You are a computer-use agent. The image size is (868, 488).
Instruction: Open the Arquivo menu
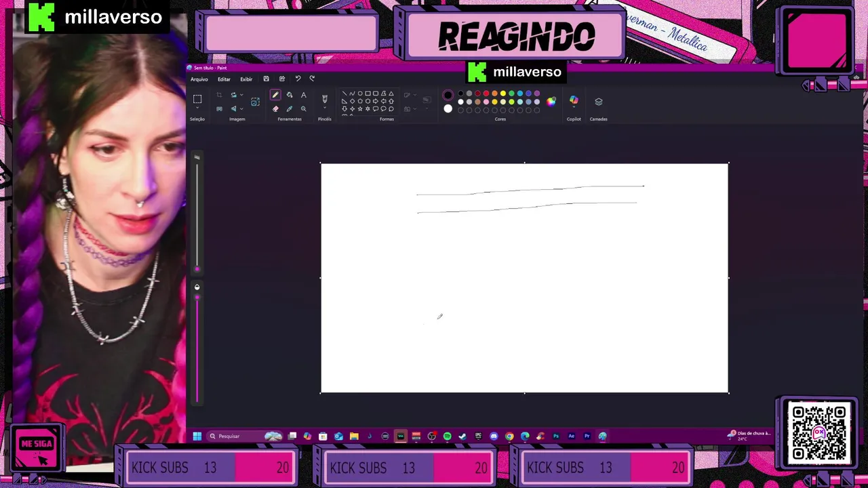[199, 79]
